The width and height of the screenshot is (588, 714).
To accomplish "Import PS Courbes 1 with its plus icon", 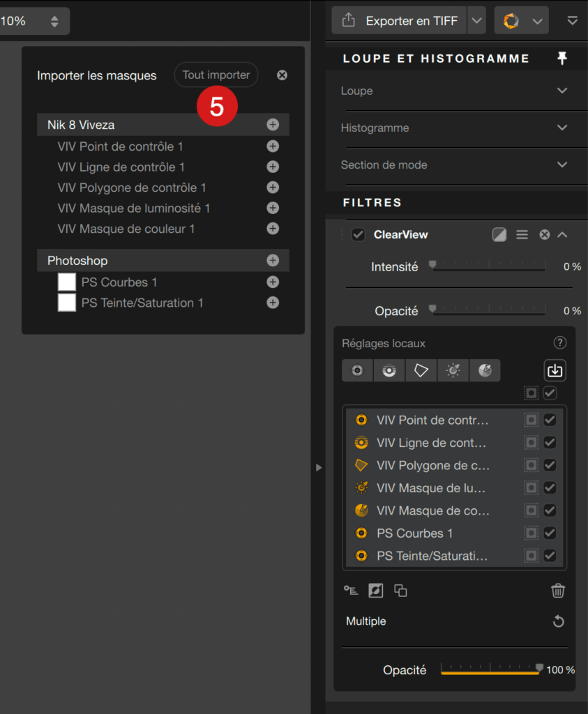I will (273, 282).
